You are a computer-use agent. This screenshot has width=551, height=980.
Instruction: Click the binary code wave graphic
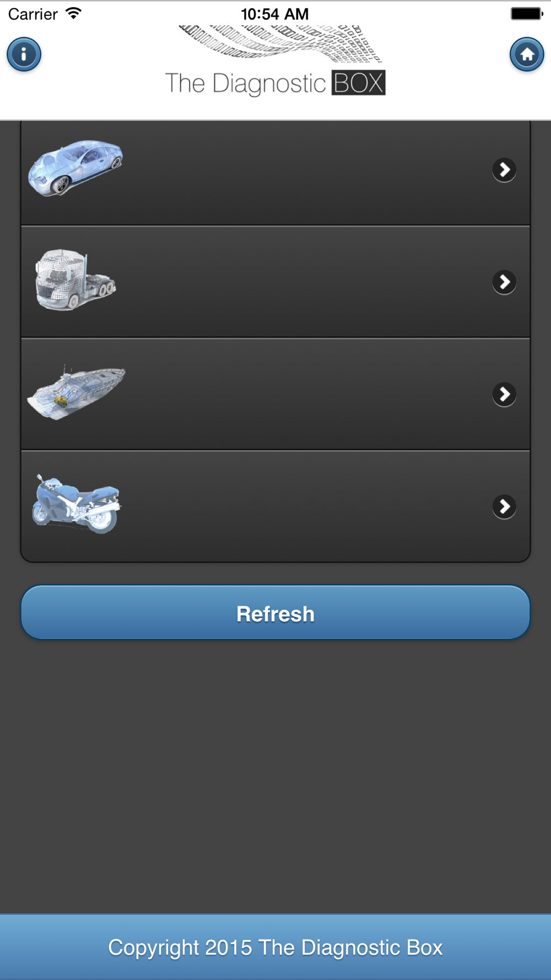pos(280,42)
